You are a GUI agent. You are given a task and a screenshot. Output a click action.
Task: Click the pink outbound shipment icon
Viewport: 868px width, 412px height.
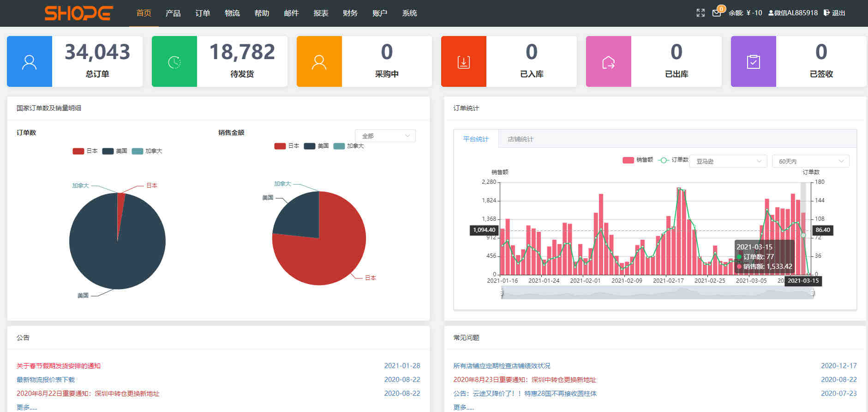tap(609, 62)
